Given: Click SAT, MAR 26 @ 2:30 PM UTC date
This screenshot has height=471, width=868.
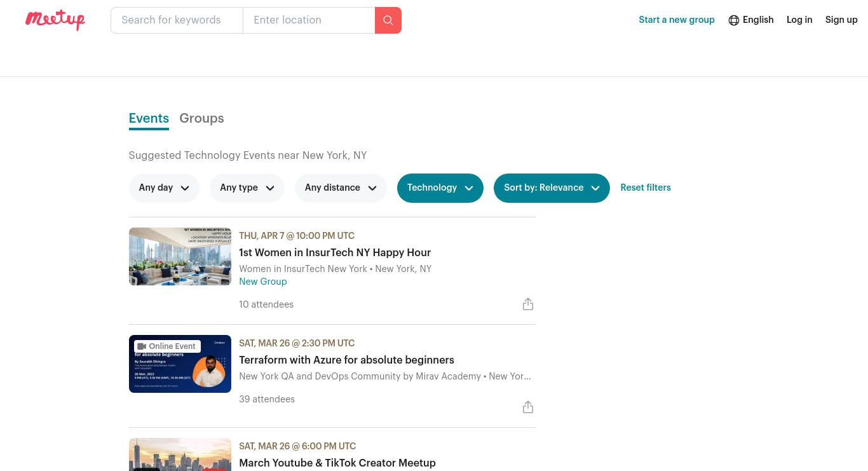Looking at the screenshot, I should pos(297,343).
